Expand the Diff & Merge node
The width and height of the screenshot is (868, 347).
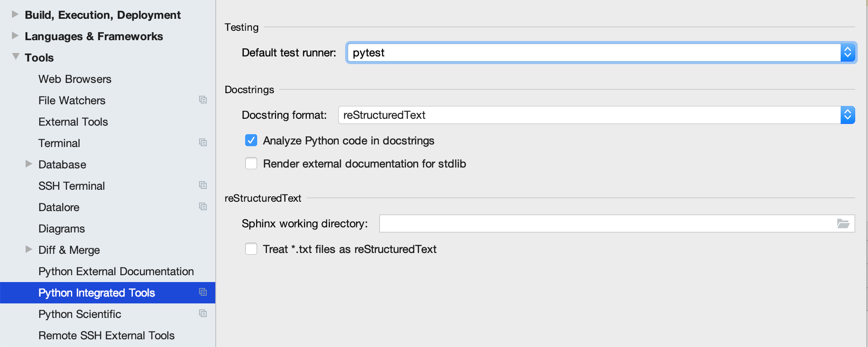point(29,249)
